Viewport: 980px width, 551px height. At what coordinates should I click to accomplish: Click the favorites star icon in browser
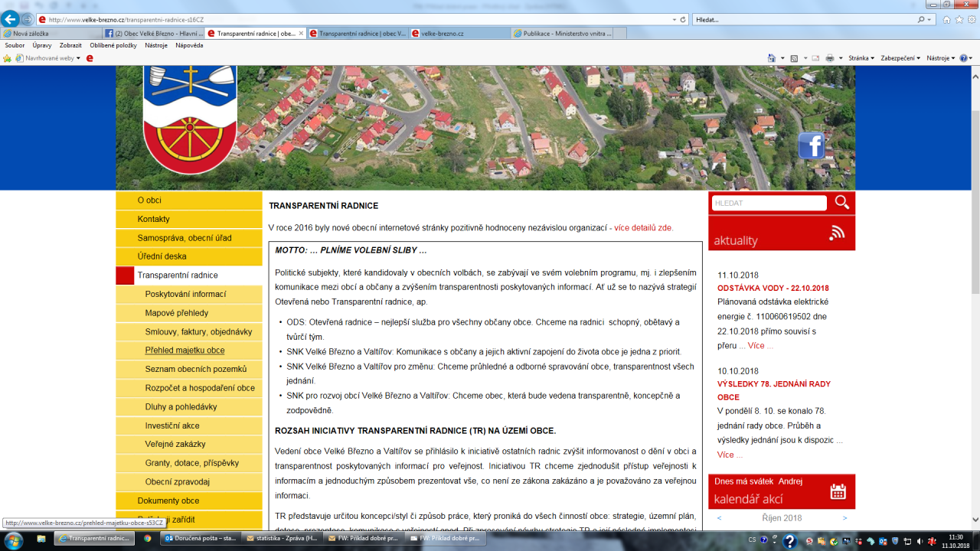click(959, 19)
